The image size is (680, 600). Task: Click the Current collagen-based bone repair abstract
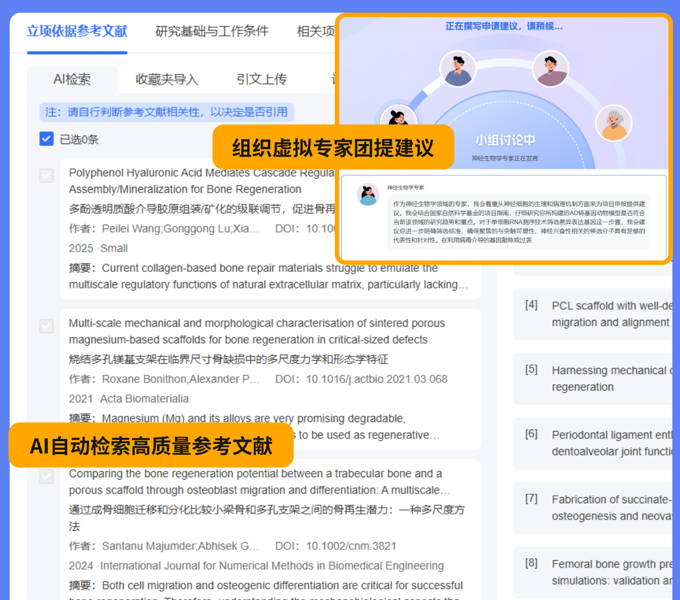(x=268, y=277)
